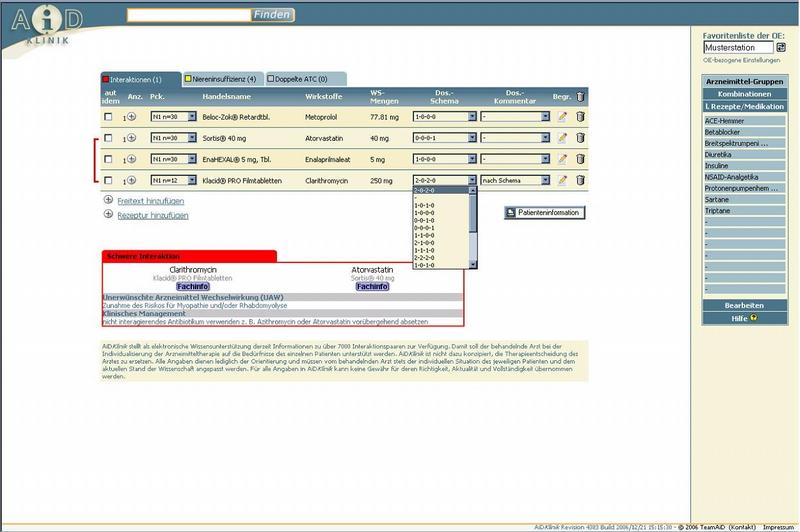Click the AiD Klinik logo
Screen dimensions: 800x532
click(47, 24)
